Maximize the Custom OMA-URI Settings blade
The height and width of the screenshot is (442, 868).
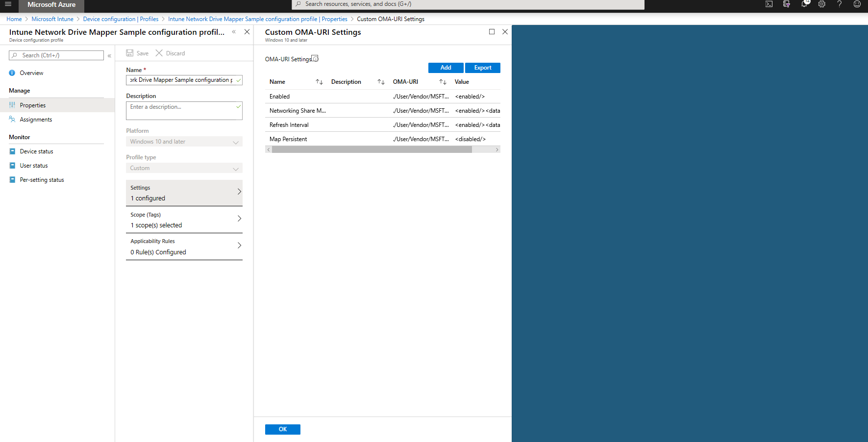[492, 32]
